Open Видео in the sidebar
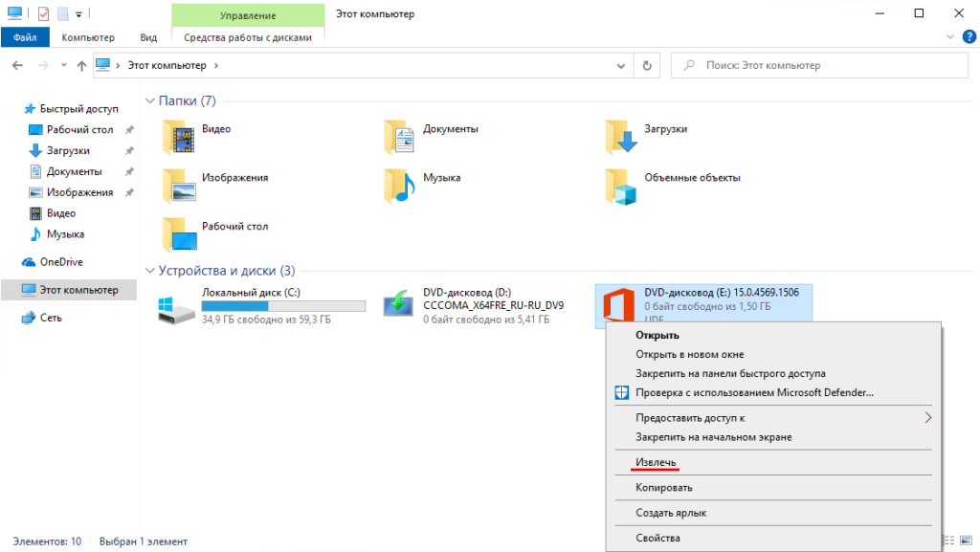 pos(61,213)
